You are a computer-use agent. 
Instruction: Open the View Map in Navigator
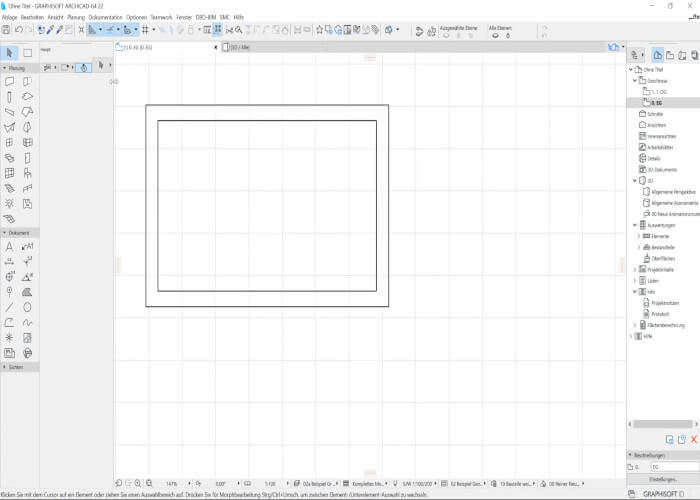(x=670, y=55)
